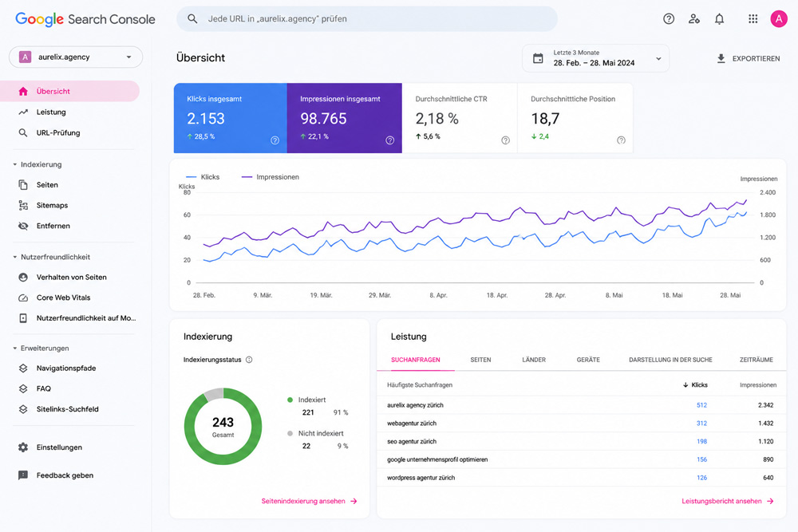The width and height of the screenshot is (798, 532).
Task: Collapse the Indexierung sidebar section
Action: (x=38, y=164)
